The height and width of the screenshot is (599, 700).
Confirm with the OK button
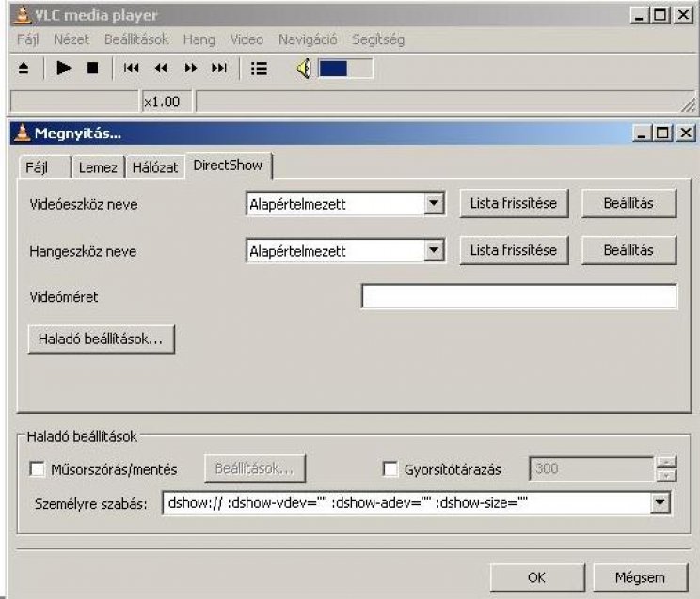pyautogui.click(x=537, y=577)
